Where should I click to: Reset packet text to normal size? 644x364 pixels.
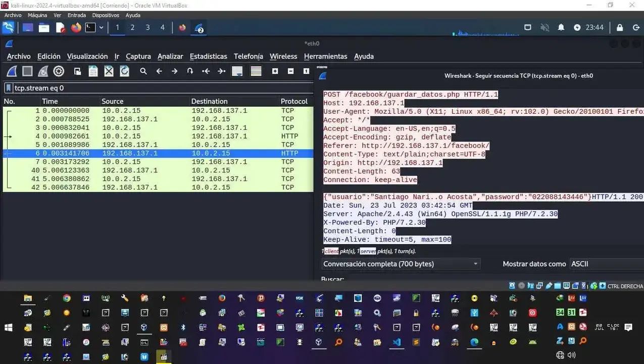306,71
